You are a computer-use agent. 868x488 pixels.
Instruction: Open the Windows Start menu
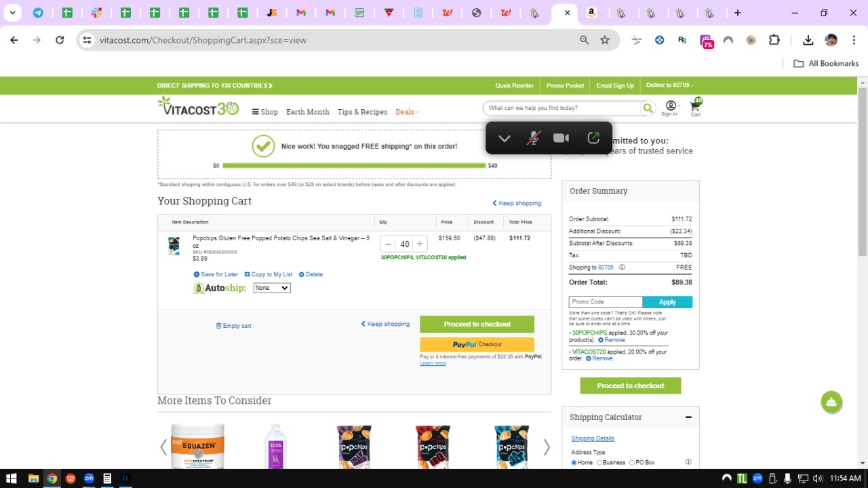click(12, 478)
